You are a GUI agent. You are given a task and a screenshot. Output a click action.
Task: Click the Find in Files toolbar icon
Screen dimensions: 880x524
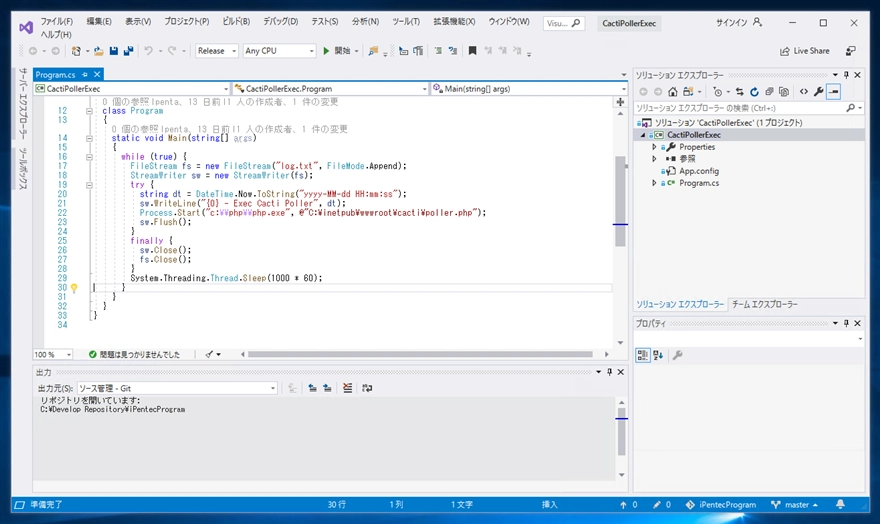coord(373,51)
